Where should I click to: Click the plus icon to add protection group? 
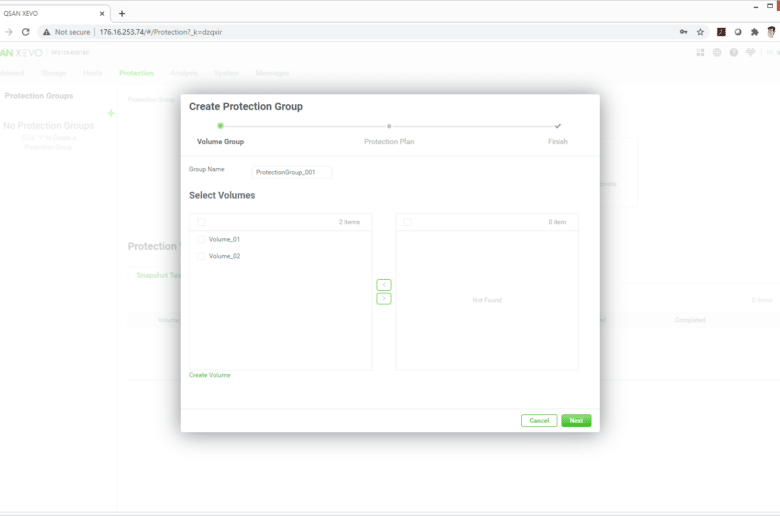coord(111,113)
